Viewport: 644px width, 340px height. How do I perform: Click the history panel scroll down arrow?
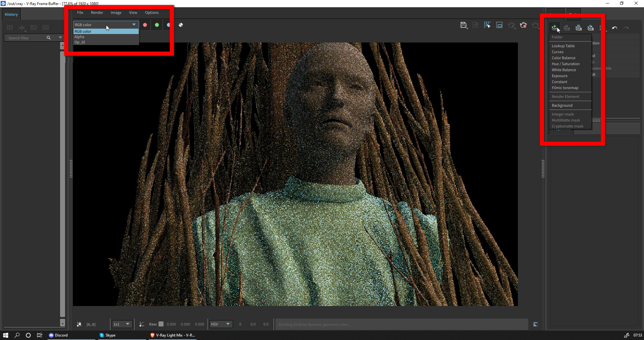(62, 323)
